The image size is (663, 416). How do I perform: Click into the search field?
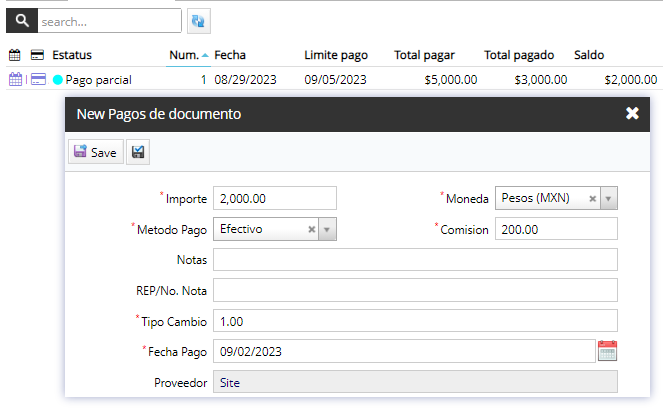coord(108,20)
